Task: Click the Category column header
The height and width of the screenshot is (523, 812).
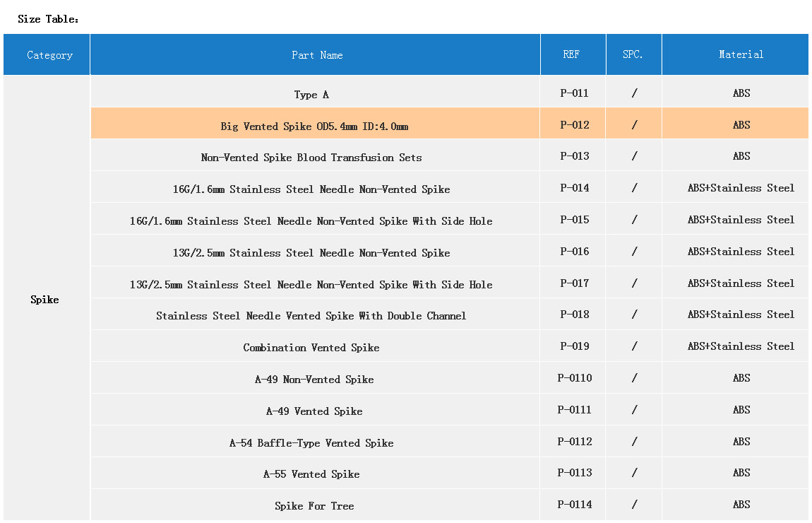Action: 49,55
